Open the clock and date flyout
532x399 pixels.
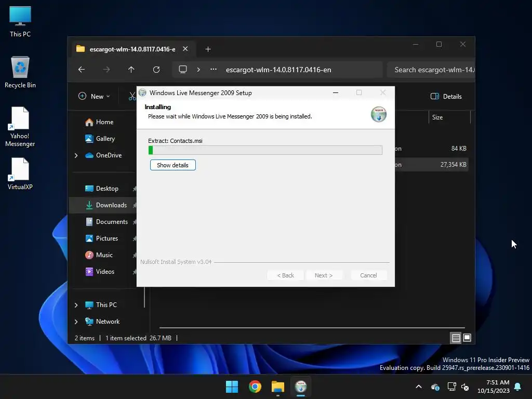pos(494,387)
